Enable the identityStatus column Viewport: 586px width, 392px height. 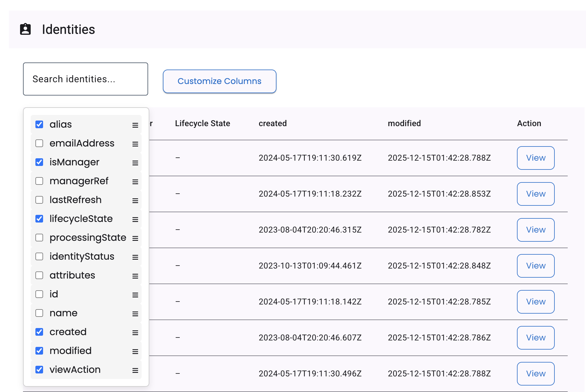point(39,256)
